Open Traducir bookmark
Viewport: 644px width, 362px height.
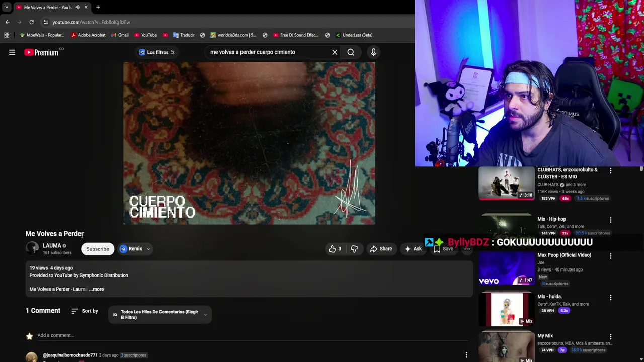point(184,35)
